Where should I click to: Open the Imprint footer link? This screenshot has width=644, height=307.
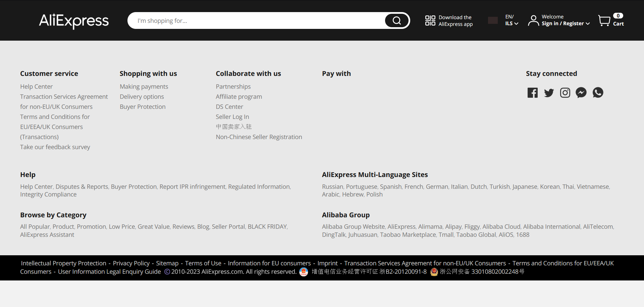327,263
